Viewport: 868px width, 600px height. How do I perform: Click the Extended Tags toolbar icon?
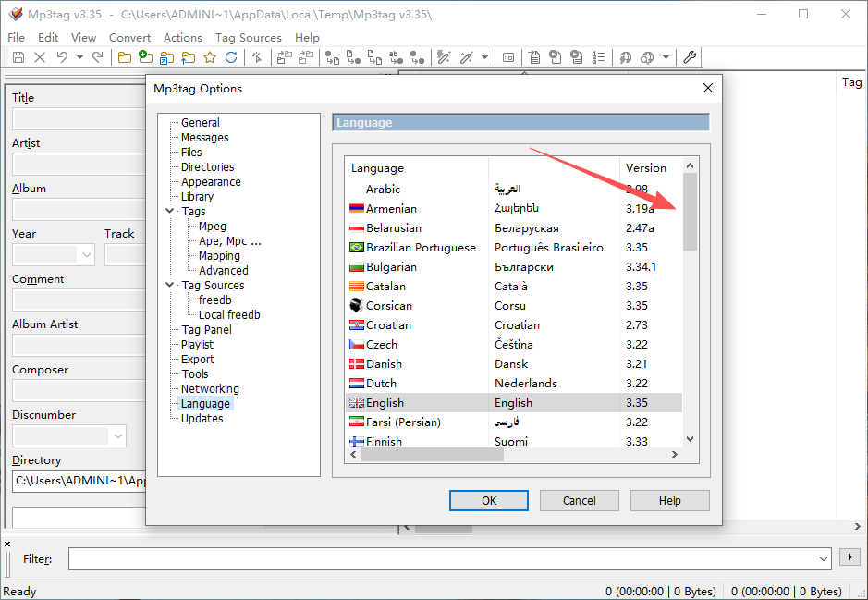pyautogui.click(x=508, y=57)
